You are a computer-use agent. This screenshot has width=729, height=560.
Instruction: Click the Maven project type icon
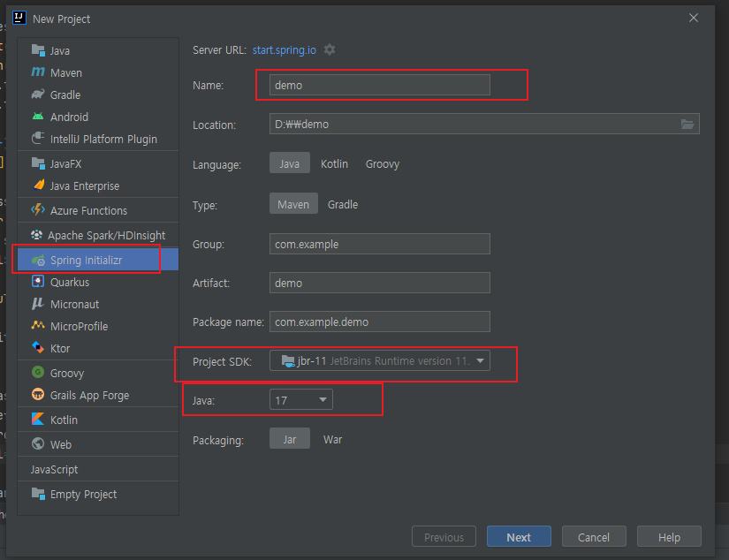(x=38, y=72)
